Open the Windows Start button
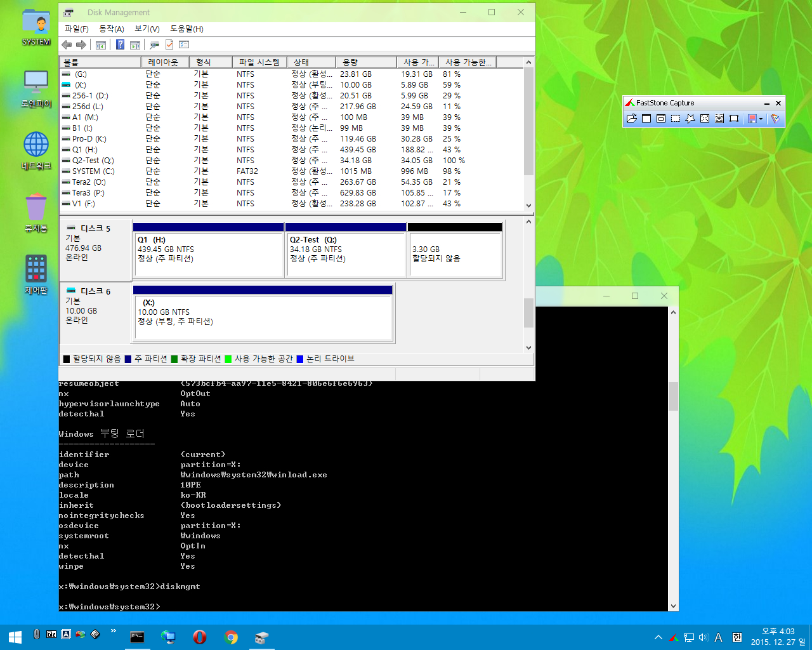Viewport: 812px width, 650px height. pyautogui.click(x=15, y=637)
